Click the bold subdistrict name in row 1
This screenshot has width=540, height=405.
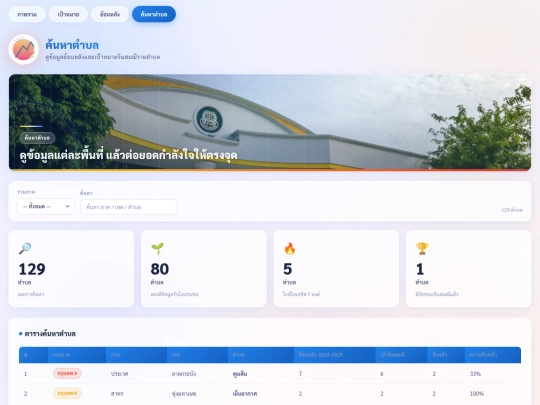point(240,374)
